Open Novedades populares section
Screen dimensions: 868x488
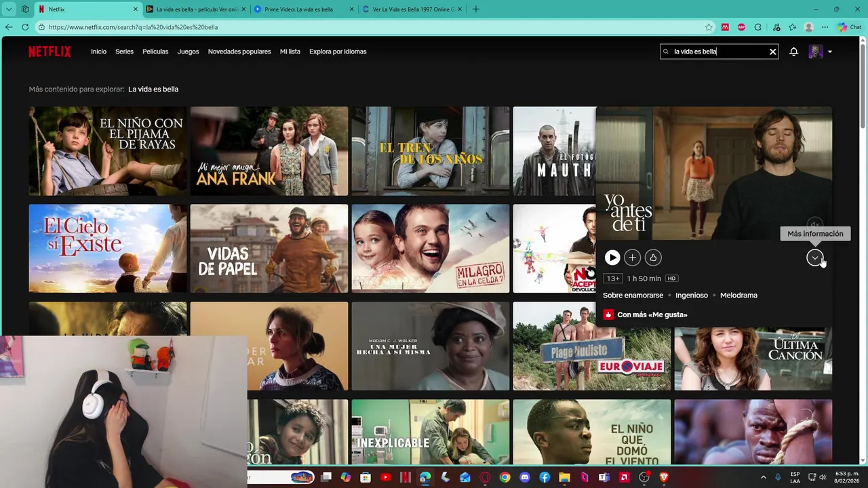click(239, 52)
